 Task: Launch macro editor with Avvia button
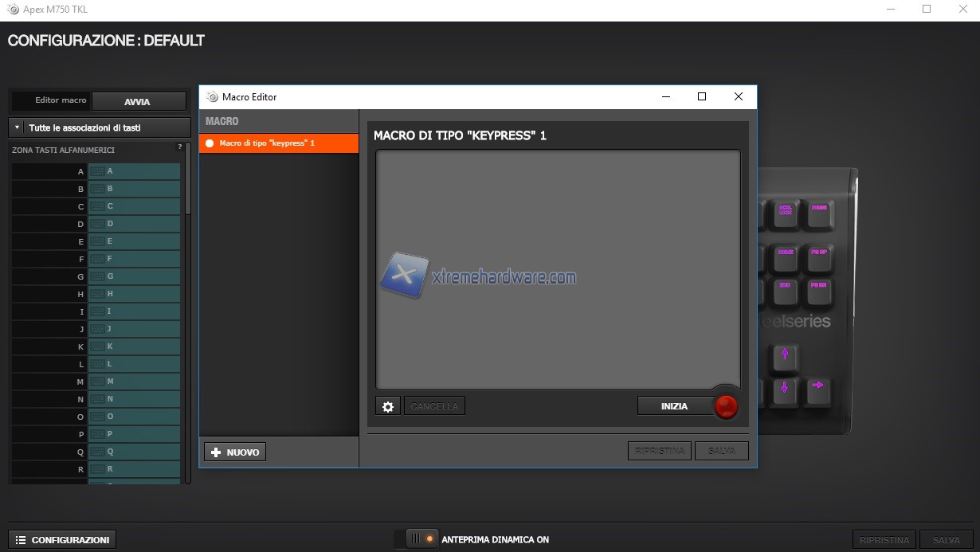point(137,102)
